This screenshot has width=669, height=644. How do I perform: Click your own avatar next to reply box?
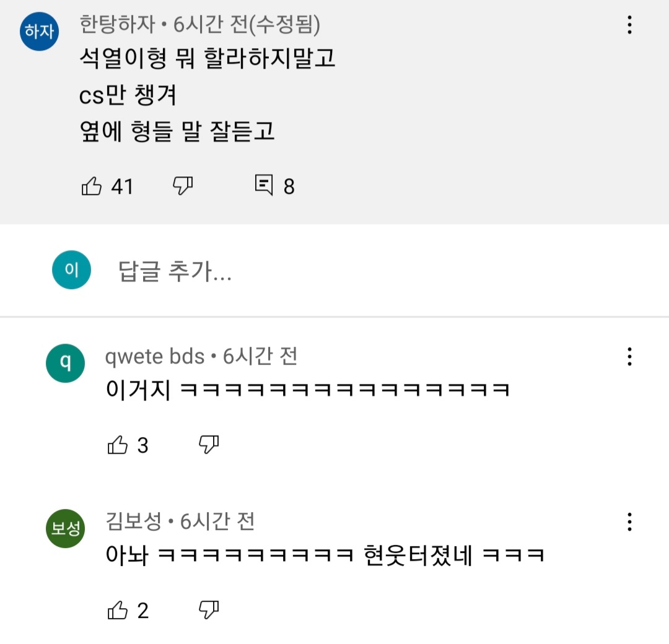[x=71, y=270]
